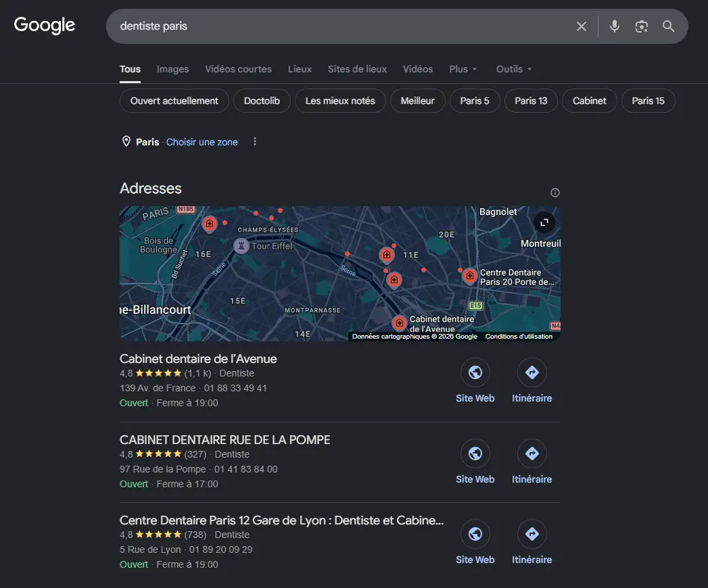708x588 pixels.
Task: Get Itinéraire to Cabinet Rue de la Pompe
Action: 532,462
